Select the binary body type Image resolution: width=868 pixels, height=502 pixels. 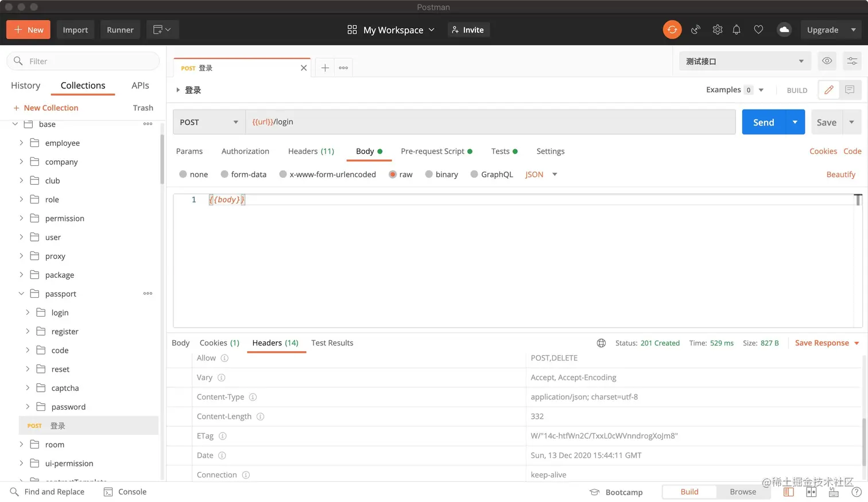429,174
